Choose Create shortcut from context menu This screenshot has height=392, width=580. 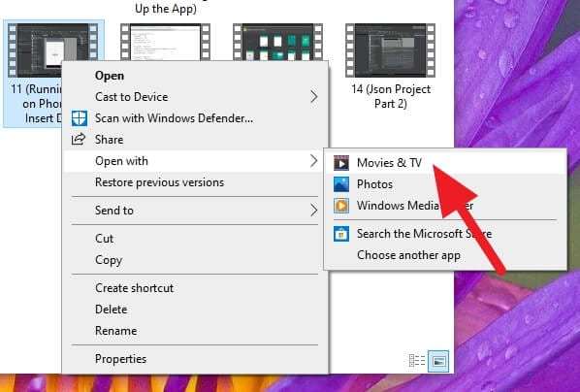click(x=134, y=288)
